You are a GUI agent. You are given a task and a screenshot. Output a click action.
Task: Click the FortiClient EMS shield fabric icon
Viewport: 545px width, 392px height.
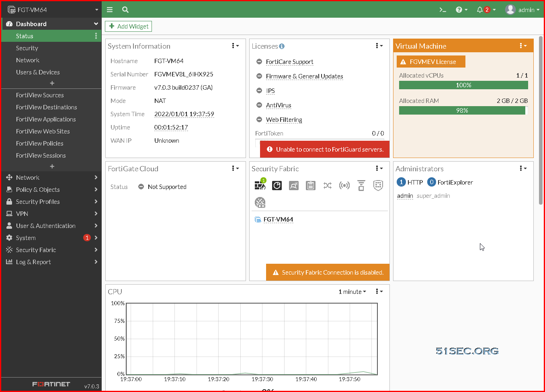[378, 185]
